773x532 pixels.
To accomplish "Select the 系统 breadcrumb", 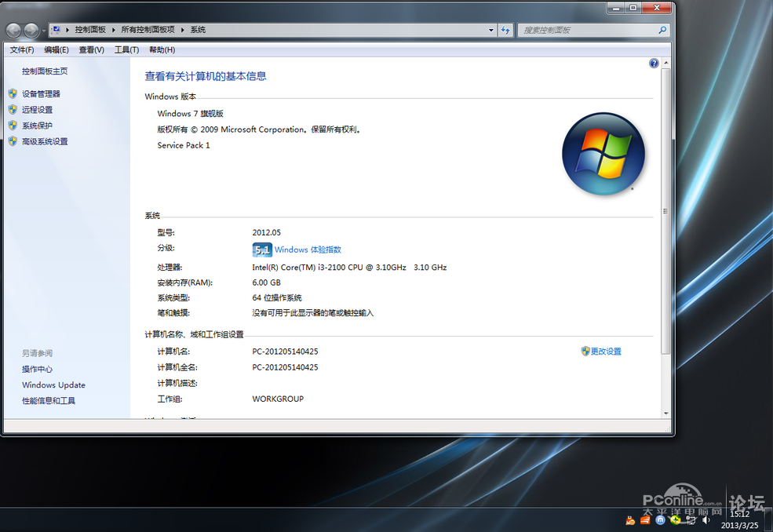I will tap(199, 30).
